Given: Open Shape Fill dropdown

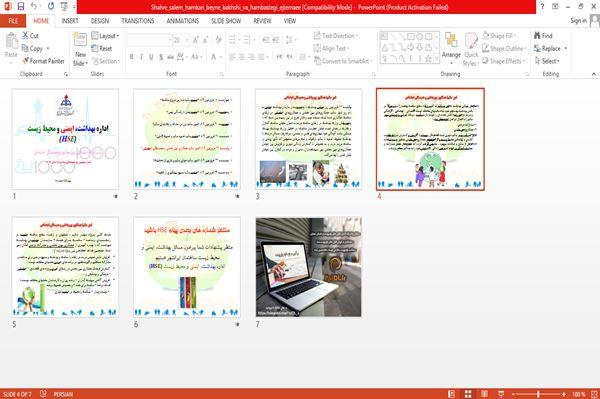Looking at the screenshot, I should 499,36.
